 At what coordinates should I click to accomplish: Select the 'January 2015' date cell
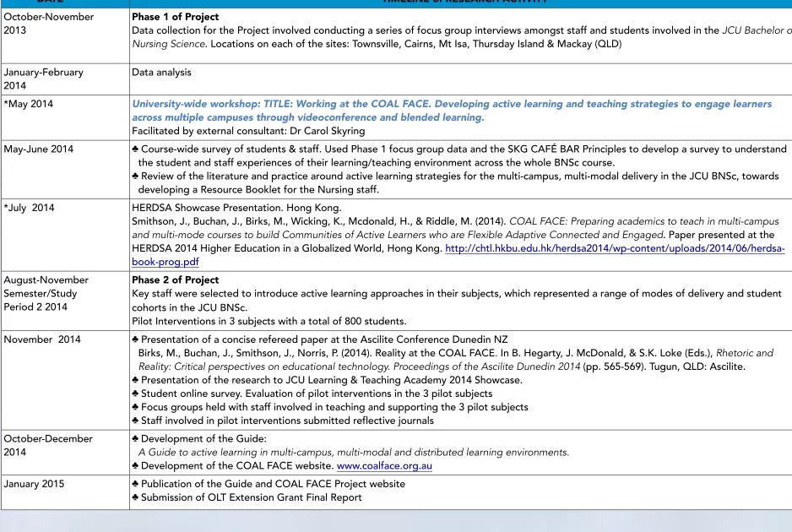tap(65, 492)
